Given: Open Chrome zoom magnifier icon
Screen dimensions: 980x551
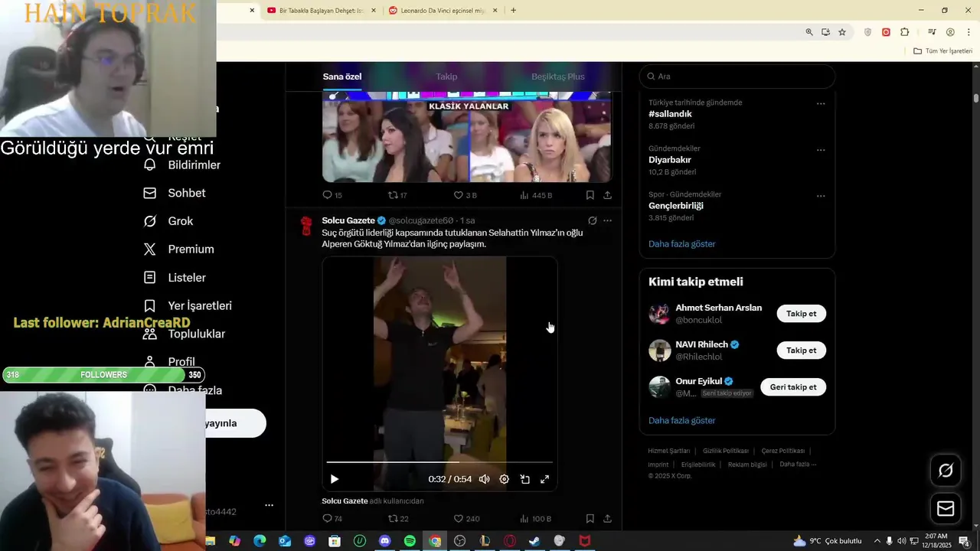Looking at the screenshot, I should coord(809,32).
